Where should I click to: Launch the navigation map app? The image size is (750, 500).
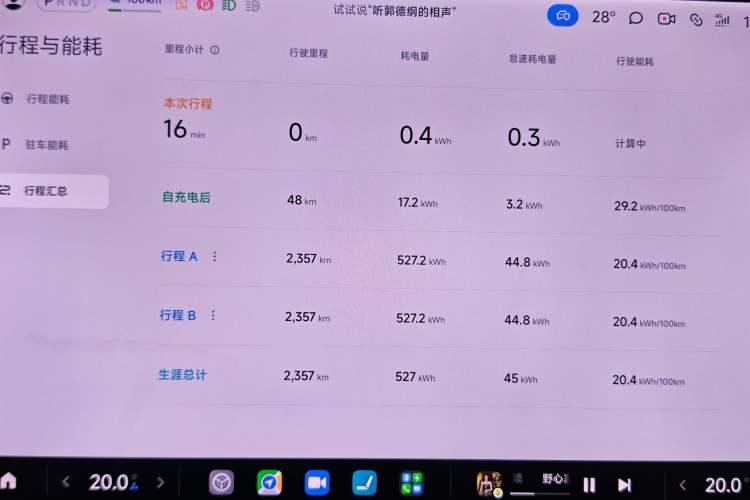point(269,483)
